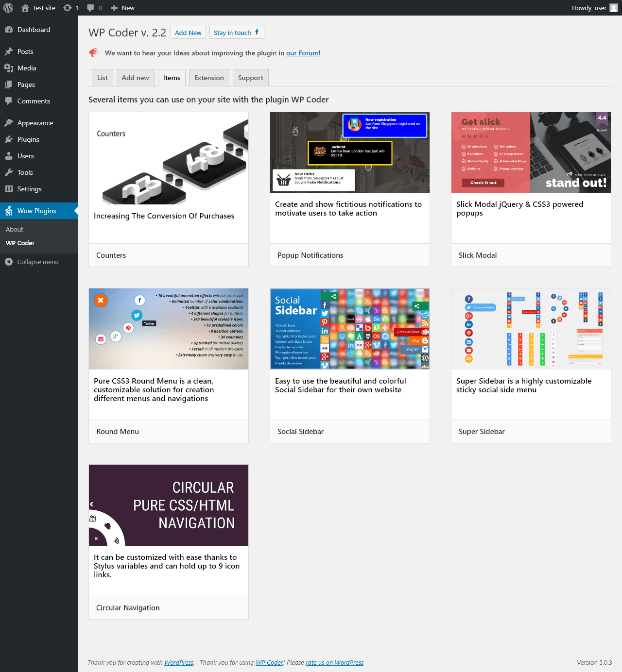Open Dashboard menu item

click(x=39, y=30)
